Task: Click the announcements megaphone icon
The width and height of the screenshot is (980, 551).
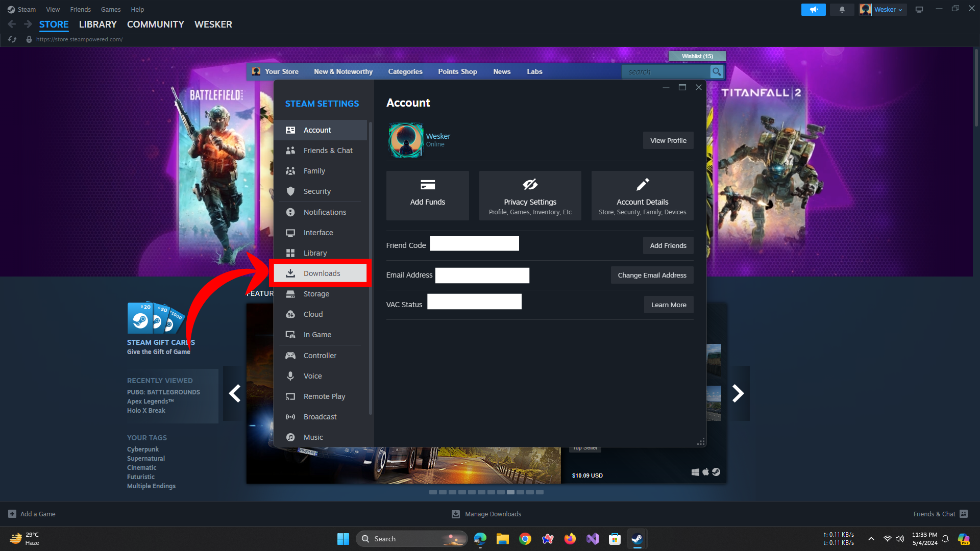Action: click(x=813, y=10)
